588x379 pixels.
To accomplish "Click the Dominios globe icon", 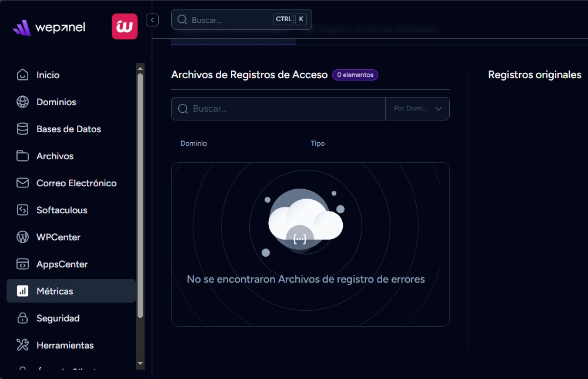I will pos(22,102).
